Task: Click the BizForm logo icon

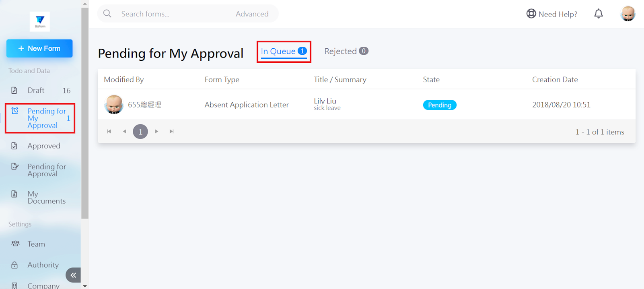Action: (x=40, y=21)
